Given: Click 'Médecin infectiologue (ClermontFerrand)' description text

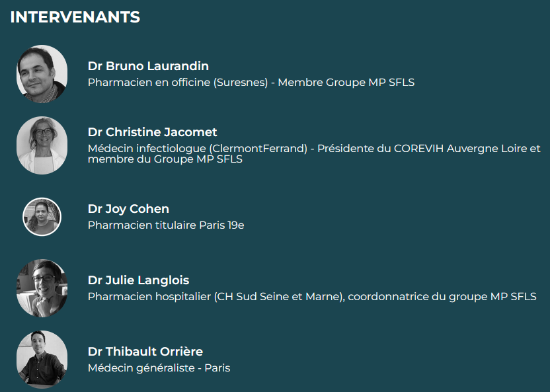Looking at the screenshot, I should [198, 149].
